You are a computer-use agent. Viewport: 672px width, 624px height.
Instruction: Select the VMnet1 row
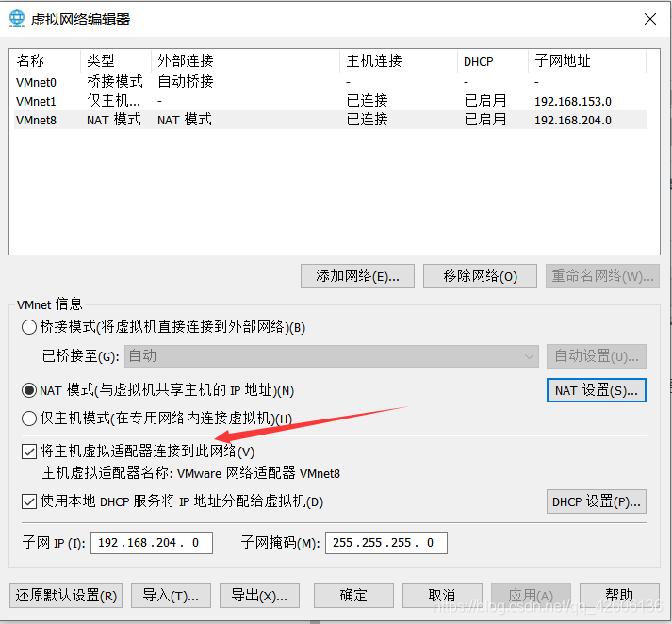tap(330, 101)
